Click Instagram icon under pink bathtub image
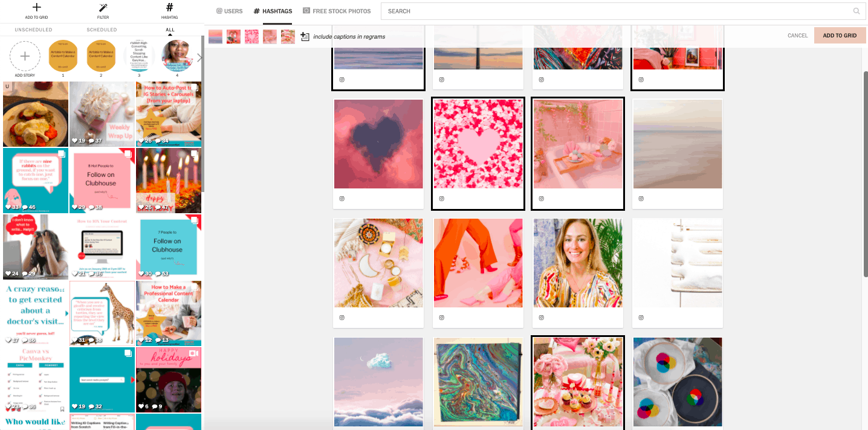This screenshot has width=868, height=430. pyautogui.click(x=541, y=199)
